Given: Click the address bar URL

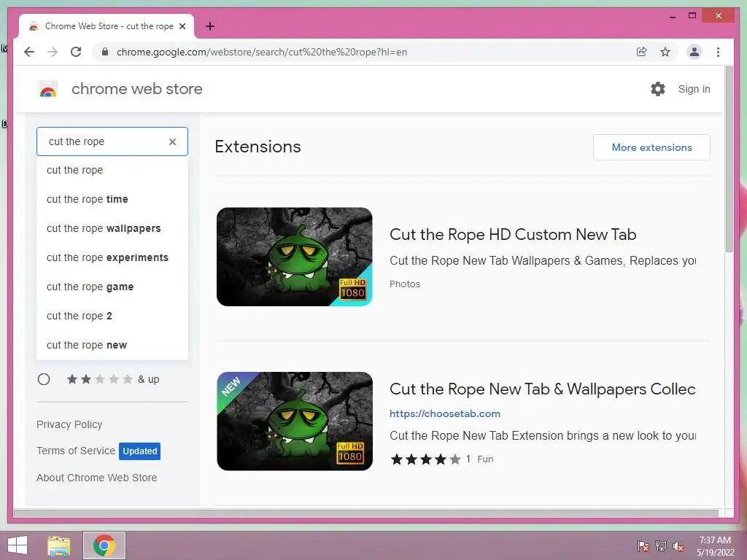Looking at the screenshot, I should pos(262,52).
